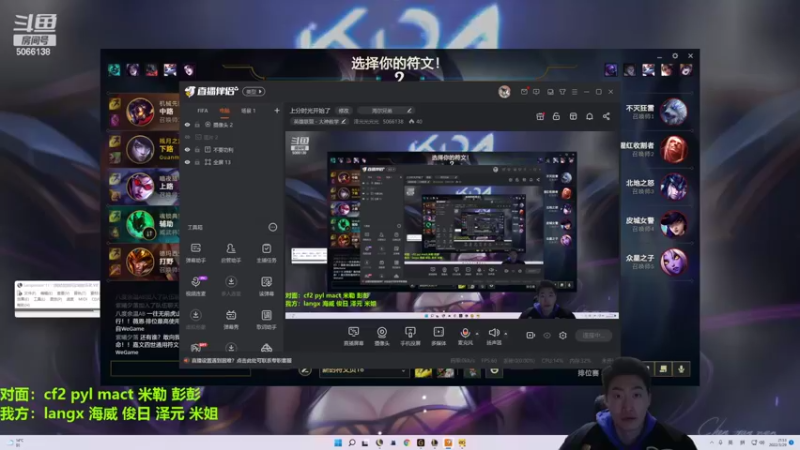The width and height of the screenshot is (800, 450).
Task: Select the 辅助 teammate champion portrait
Action: [x=140, y=224]
